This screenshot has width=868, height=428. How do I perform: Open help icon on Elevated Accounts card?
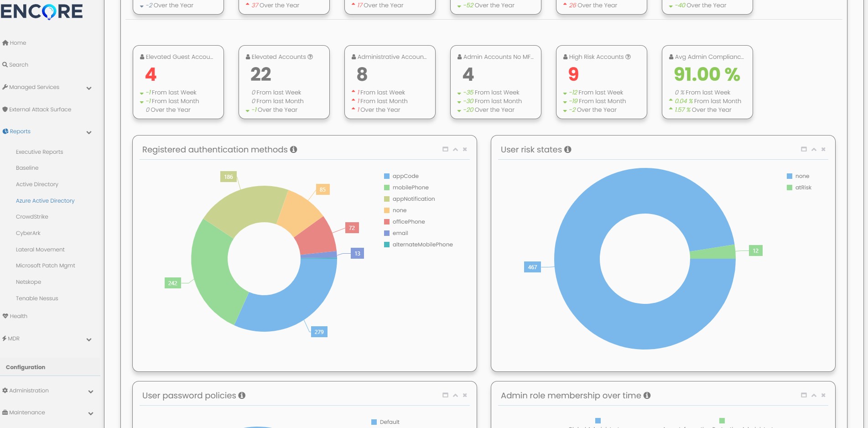coord(310,57)
